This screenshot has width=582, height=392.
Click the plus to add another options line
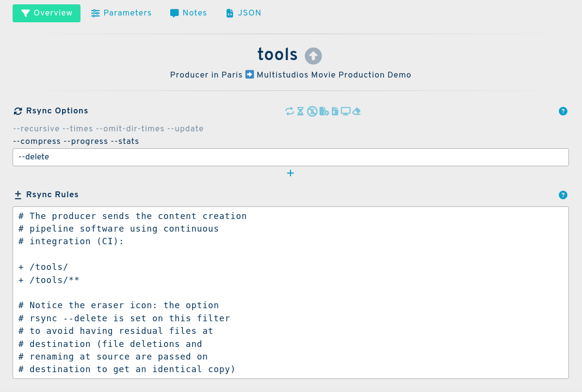click(291, 173)
